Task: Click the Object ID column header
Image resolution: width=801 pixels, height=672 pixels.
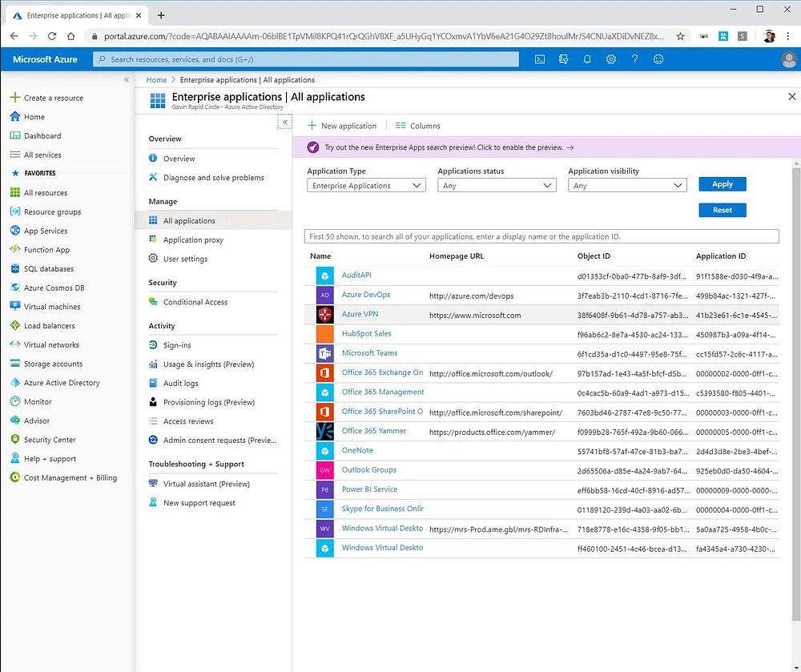Action: coord(594,256)
